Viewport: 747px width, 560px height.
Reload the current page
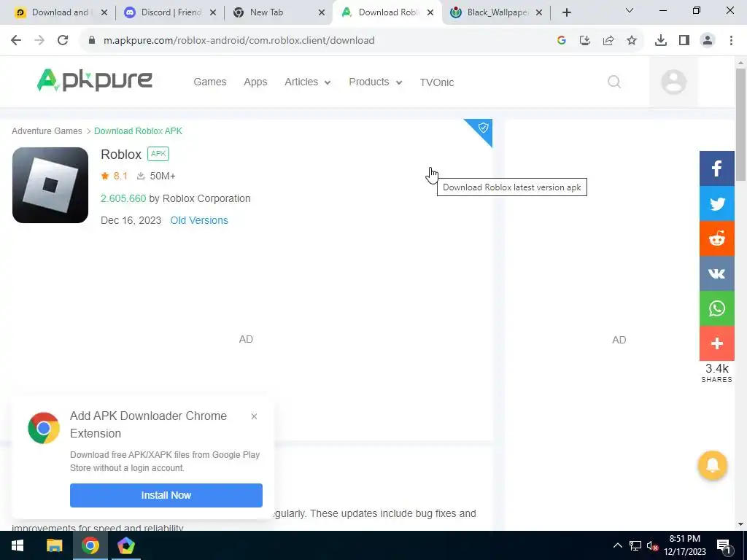click(63, 41)
